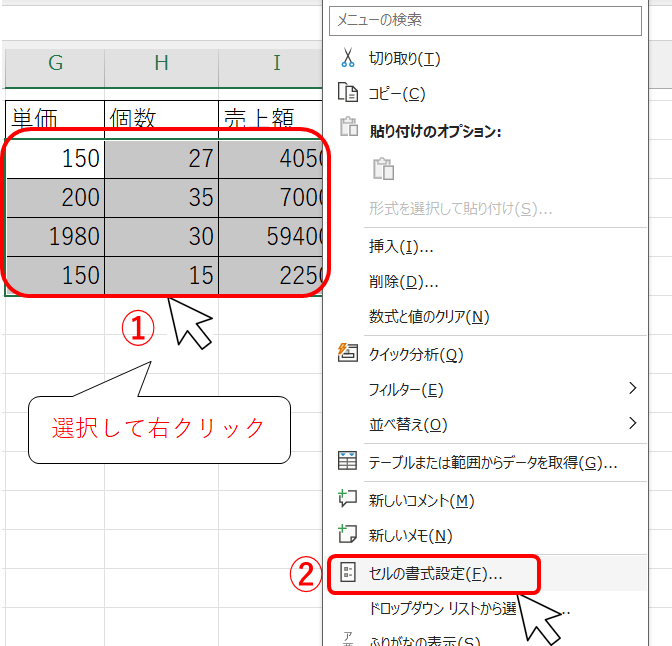Image resolution: width=672 pixels, height=646 pixels.
Task: Select ドロップダウン リストから選択 menu entry
Action: [x=442, y=608]
